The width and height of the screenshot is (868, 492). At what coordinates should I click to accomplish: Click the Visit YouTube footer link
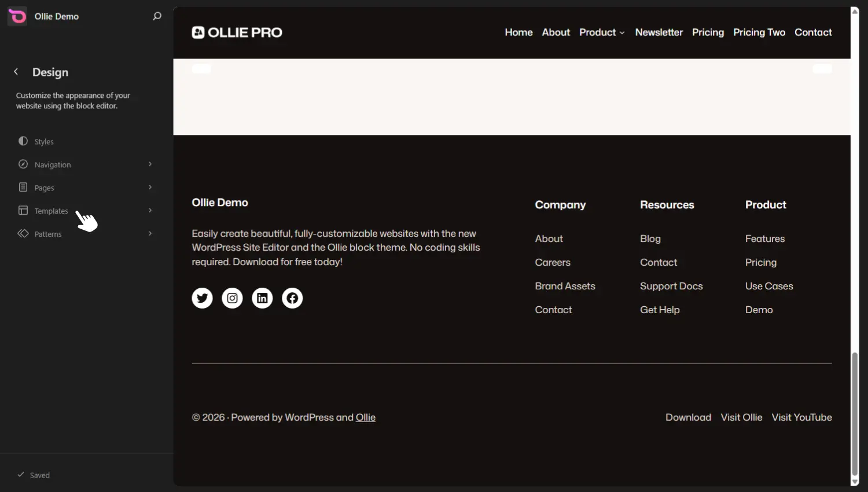(801, 417)
